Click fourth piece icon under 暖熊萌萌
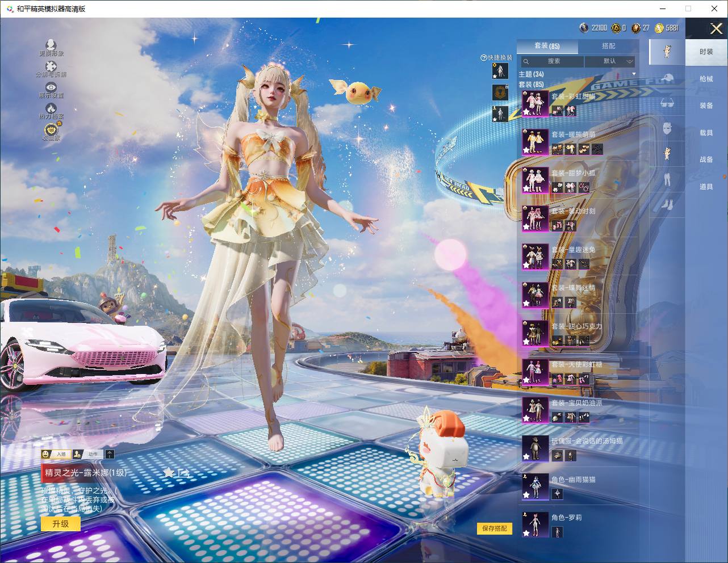Viewport: 728px width, 563px height. click(x=597, y=149)
